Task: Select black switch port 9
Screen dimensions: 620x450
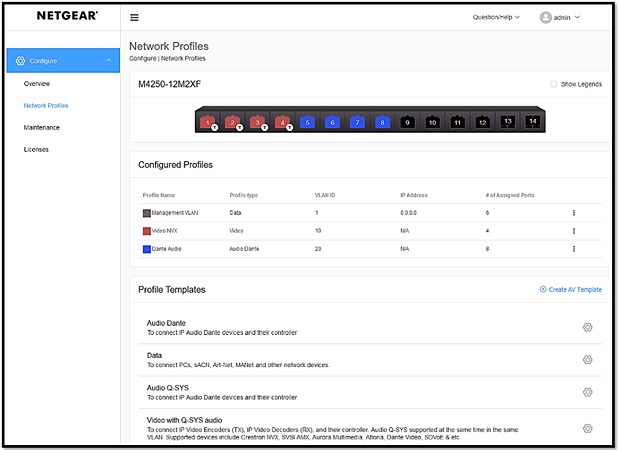Action: coord(407,122)
